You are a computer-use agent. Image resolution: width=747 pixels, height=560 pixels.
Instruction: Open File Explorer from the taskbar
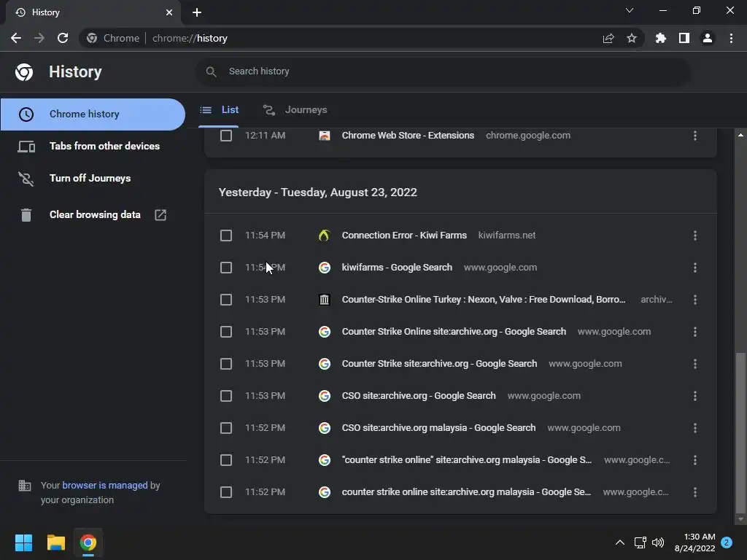55,542
